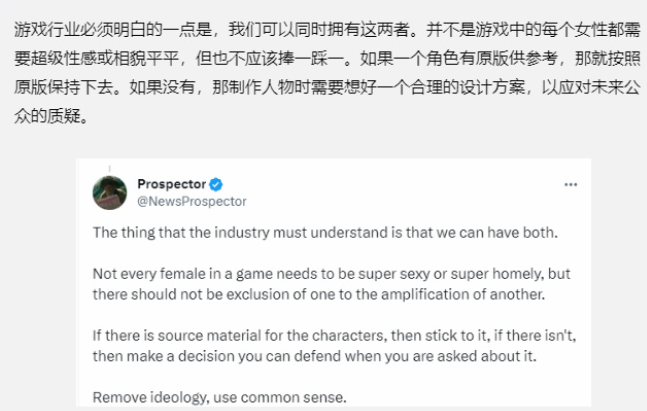The width and height of the screenshot is (647, 411).
Task: Click the line beginning 'there should not be exclusion'
Action: coord(319,295)
